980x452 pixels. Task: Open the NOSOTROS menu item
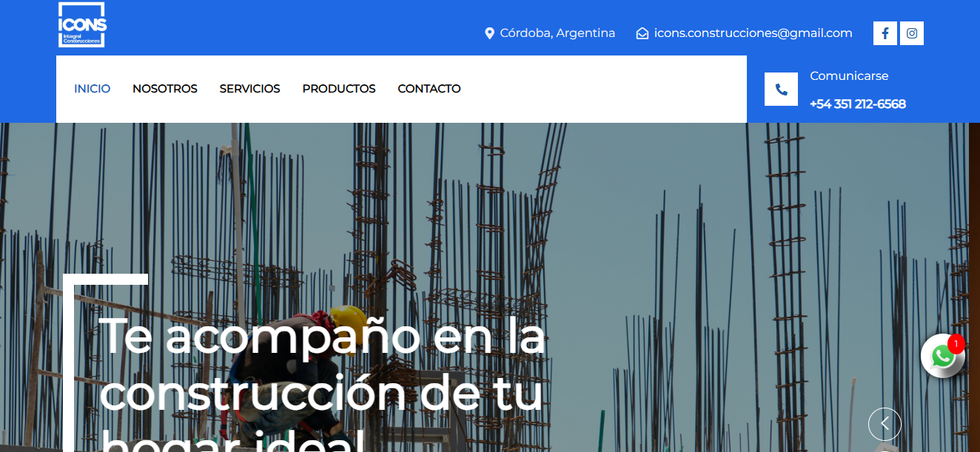click(x=165, y=89)
